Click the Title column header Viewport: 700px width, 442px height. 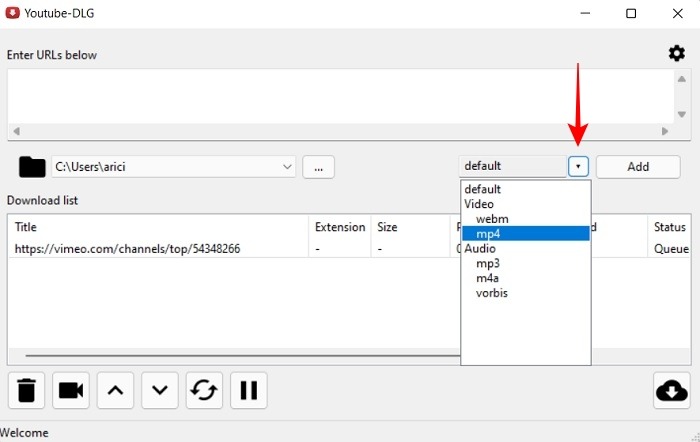point(158,227)
